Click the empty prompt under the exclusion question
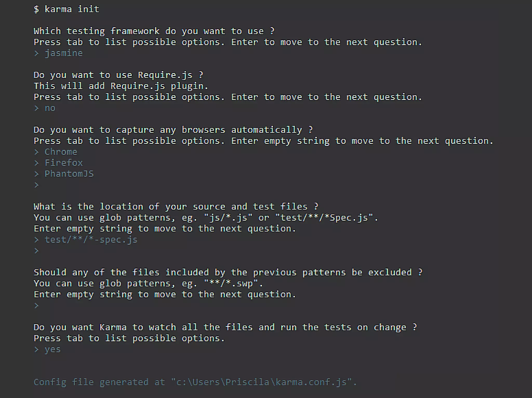This screenshot has height=398, width=532. pyautogui.click(x=37, y=305)
